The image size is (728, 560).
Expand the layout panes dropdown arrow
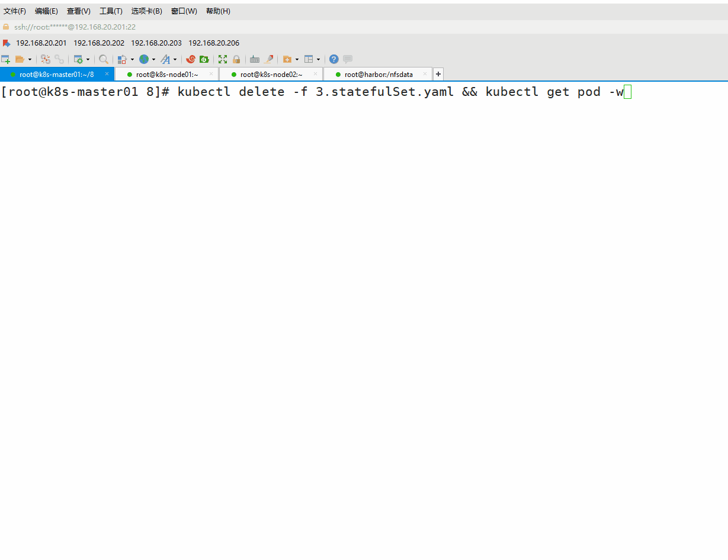(x=318, y=60)
